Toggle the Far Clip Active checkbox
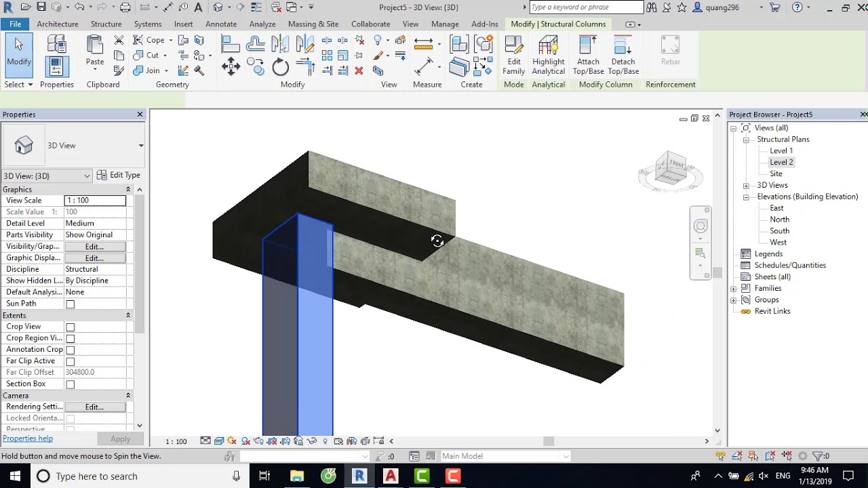The image size is (868, 488). click(x=70, y=362)
